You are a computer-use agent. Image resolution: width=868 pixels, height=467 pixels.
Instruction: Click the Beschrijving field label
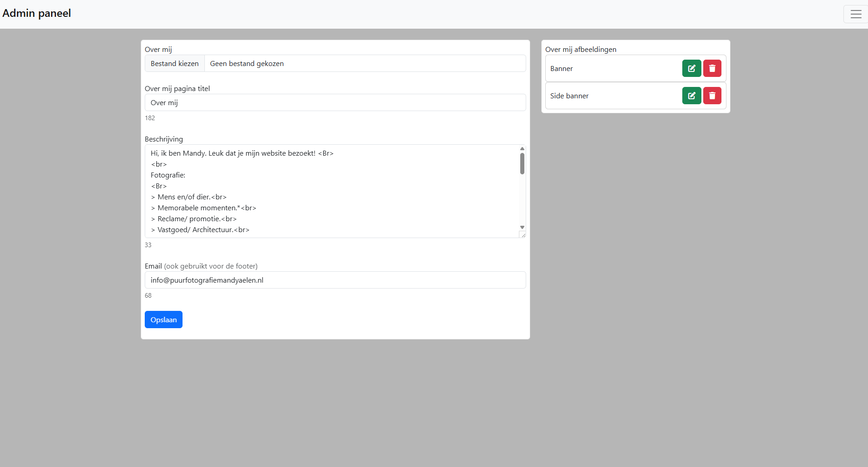164,139
